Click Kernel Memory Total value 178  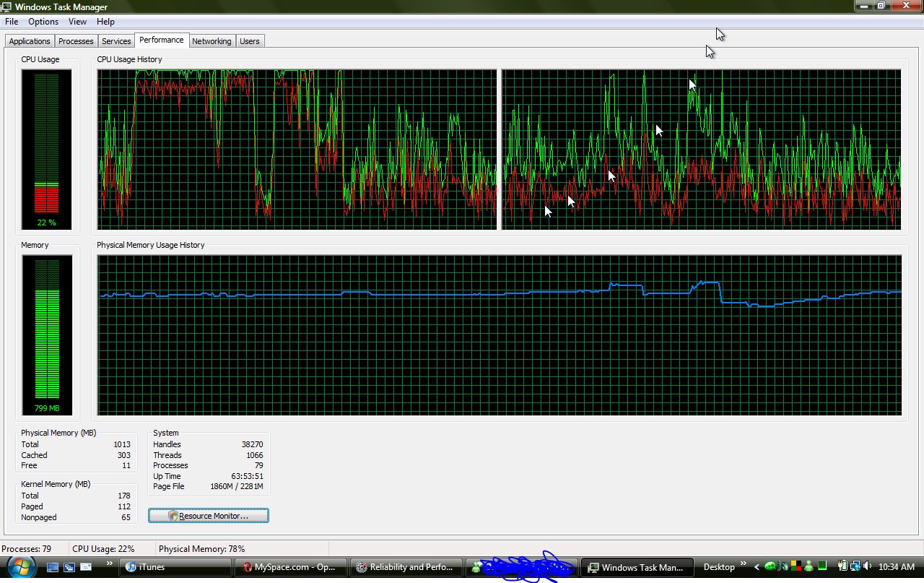124,496
